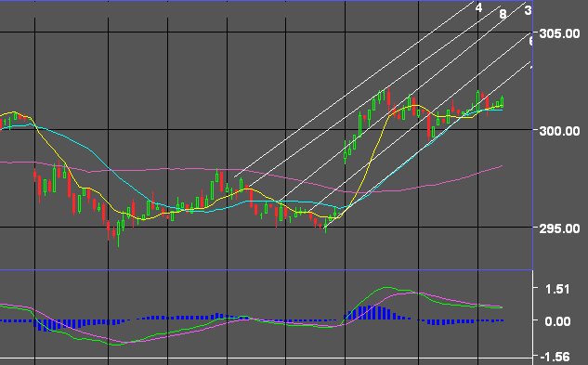
Task: Click the 0.00 MACD scale label
Action: coord(557,321)
